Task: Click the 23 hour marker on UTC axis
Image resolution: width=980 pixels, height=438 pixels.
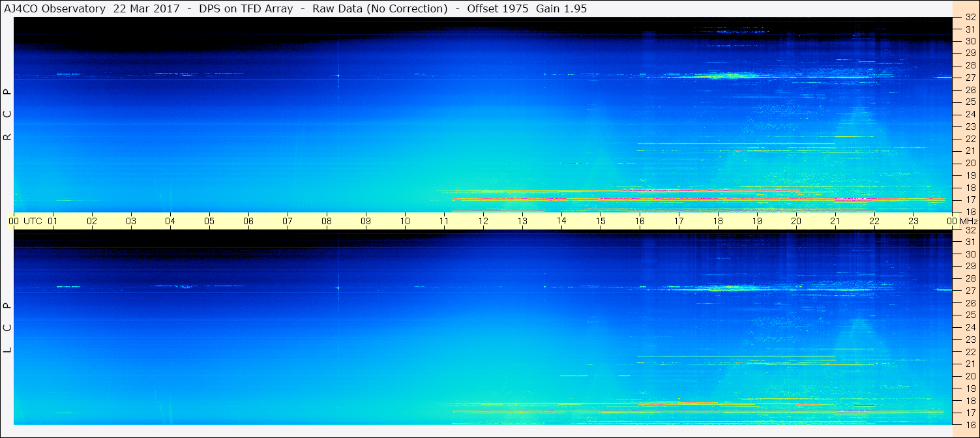Action: tap(913, 221)
